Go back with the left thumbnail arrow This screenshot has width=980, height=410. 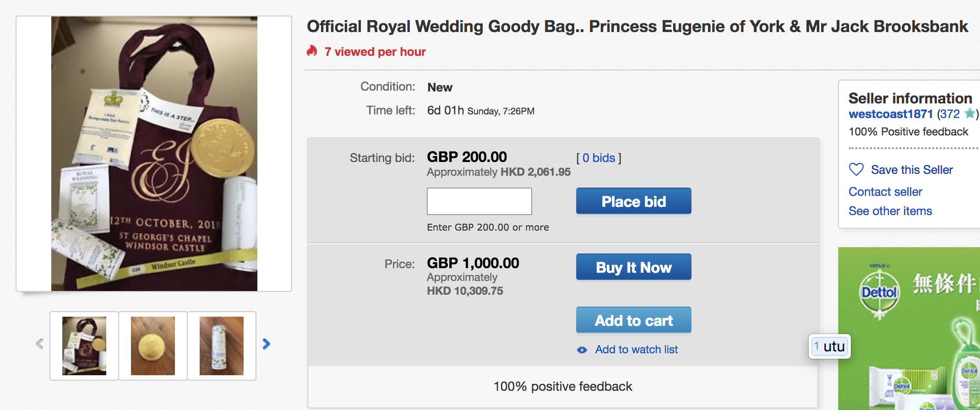[x=39, y=344]
